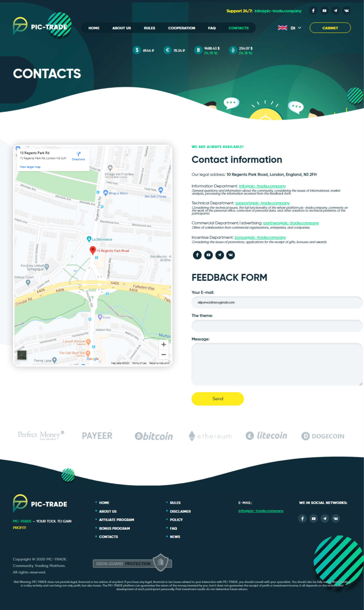Click the dollar rate icon

click(x=137, y=50)
